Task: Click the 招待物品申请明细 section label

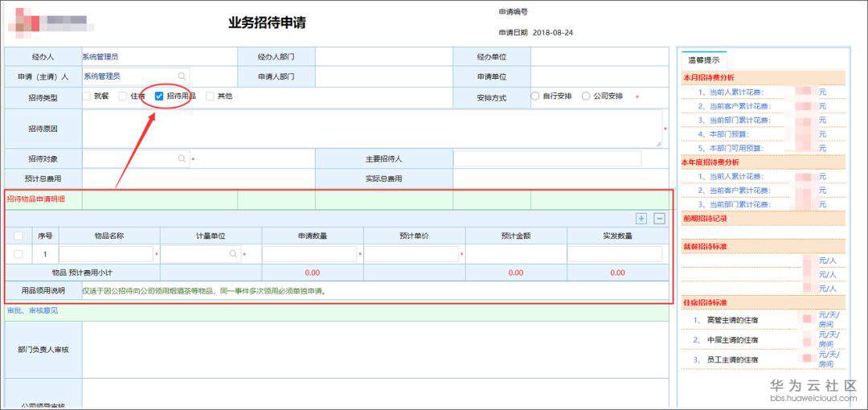Action: (35, 199)
